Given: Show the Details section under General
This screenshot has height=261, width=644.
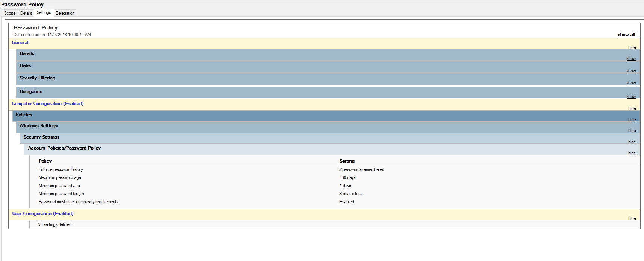Looking at the screenshot, I should [x=631, y=58].
